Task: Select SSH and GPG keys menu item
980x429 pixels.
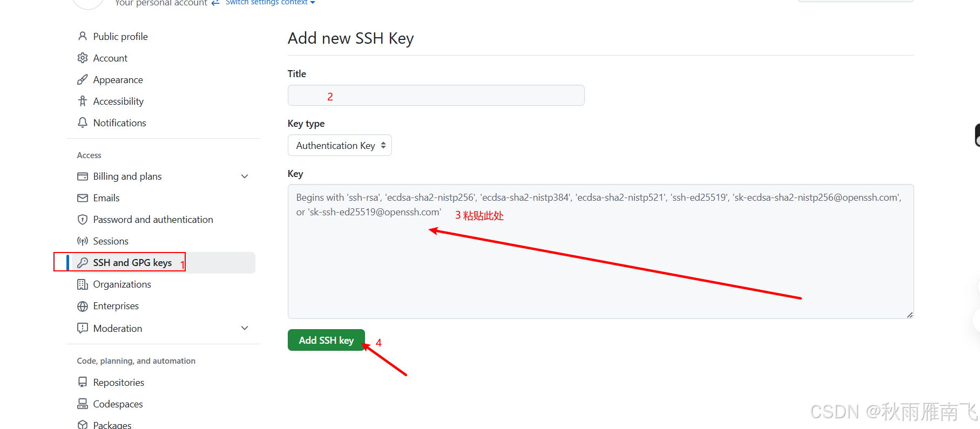Action: coord(164,263)
